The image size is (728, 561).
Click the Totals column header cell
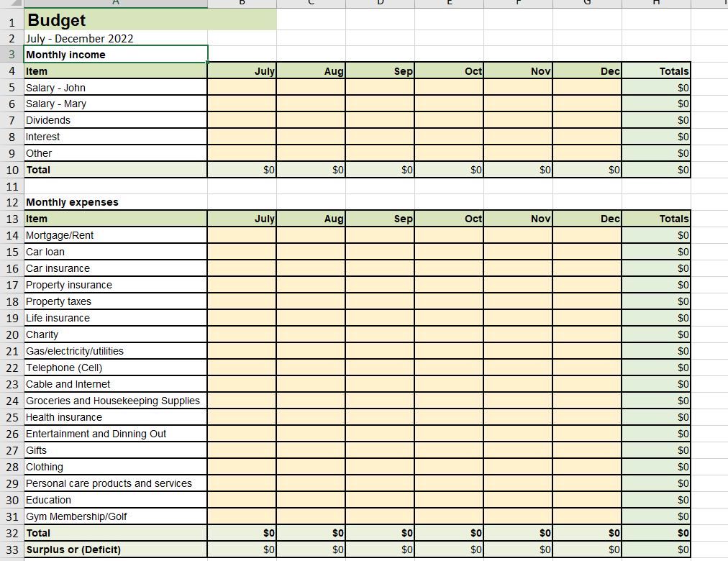[655, 70]
